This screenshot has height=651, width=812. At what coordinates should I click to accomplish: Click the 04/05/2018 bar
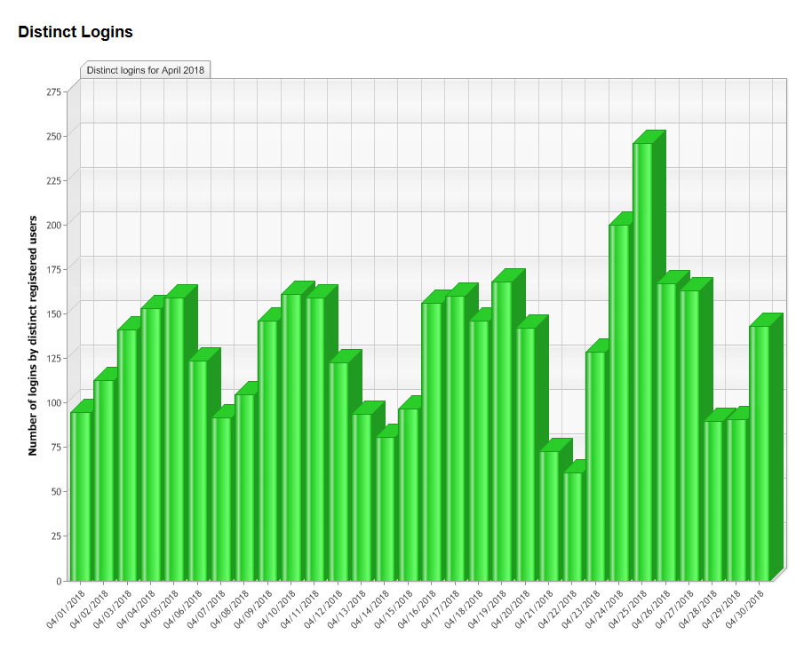[x=174, y=439]
